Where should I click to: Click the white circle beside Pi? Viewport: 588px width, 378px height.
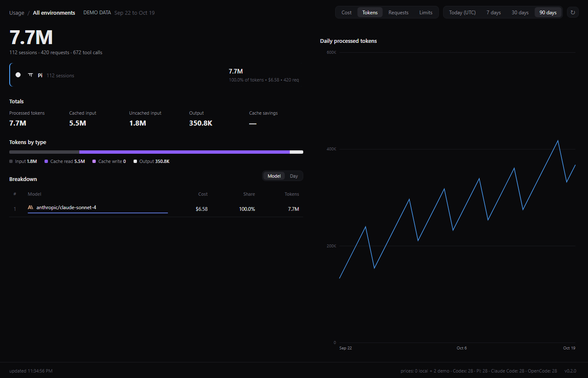[18, 75]
